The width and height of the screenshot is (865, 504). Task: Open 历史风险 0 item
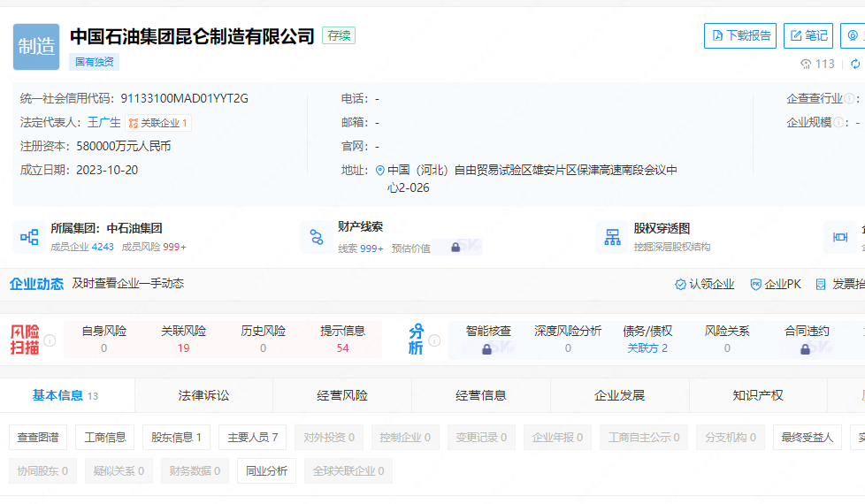[x=264, y=340]
